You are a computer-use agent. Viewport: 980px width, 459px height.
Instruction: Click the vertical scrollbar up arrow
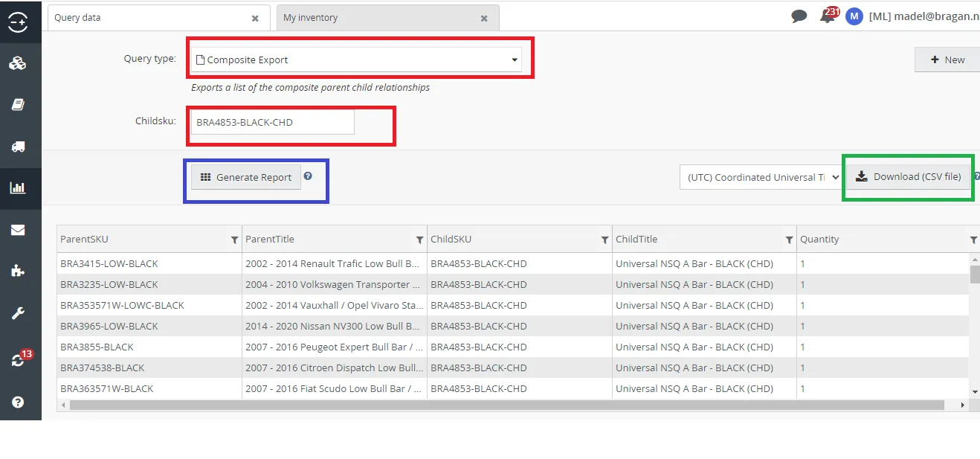pos(974,260)
